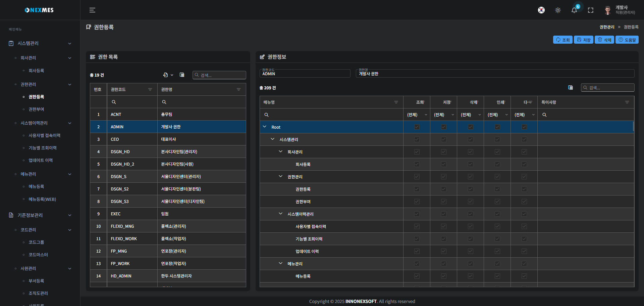This screenshot has height=306, width=644.
Task: Click the 저장 button
Action: [583, 40]
